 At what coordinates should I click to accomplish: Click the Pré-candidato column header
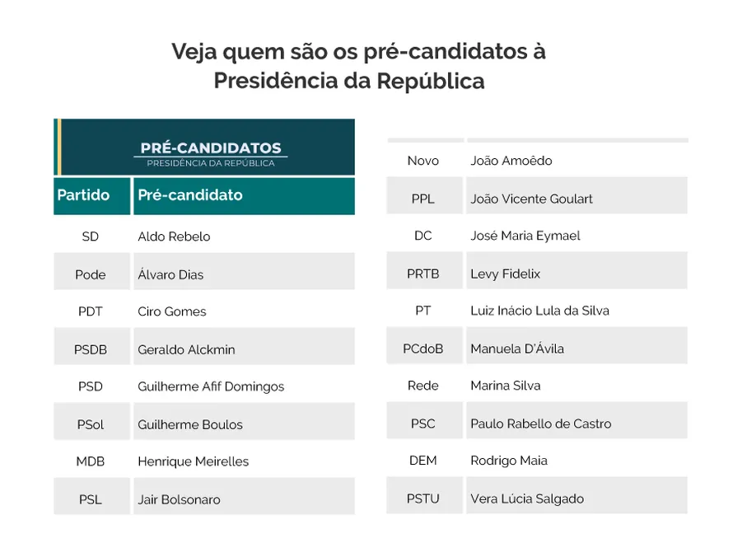tap(244, 196)
